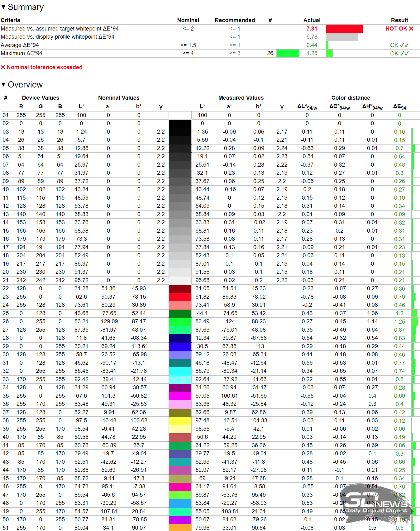The height and width of the screenshot is (531, 420).
Task: Click the lime swatch in row 47
Action: point(180,495)
